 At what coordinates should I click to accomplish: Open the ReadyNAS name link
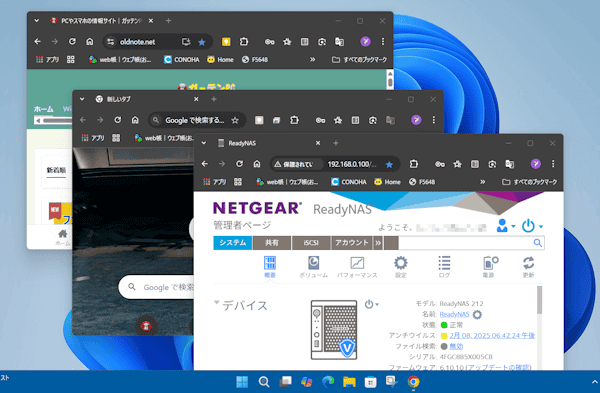[x=454, y=314]
